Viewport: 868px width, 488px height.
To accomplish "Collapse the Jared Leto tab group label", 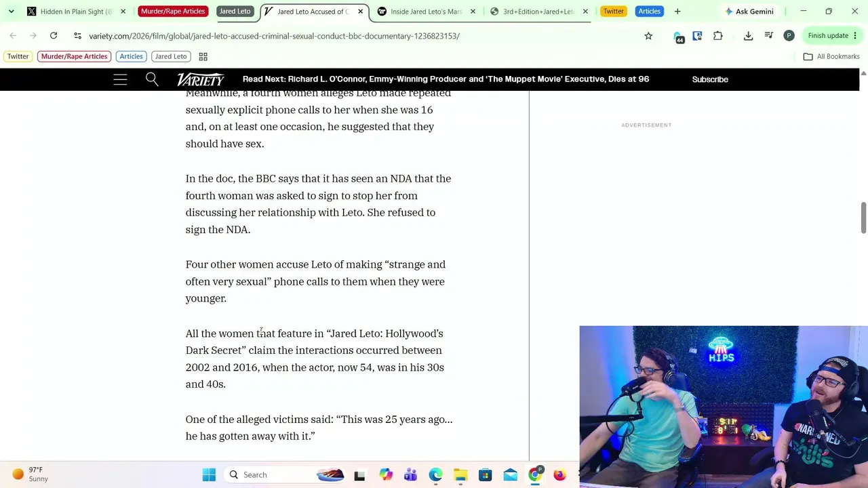I will [x=235, y=12].
